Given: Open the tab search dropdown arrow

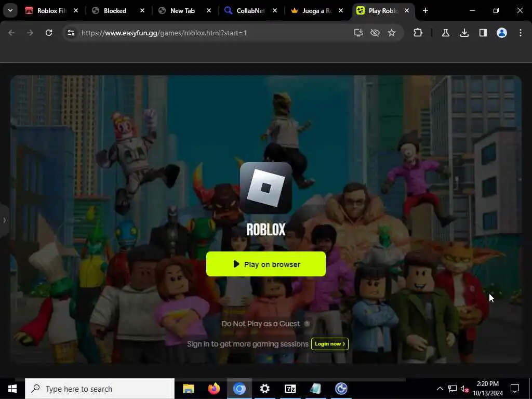Looking at the screenshot, I should point(10,10).
